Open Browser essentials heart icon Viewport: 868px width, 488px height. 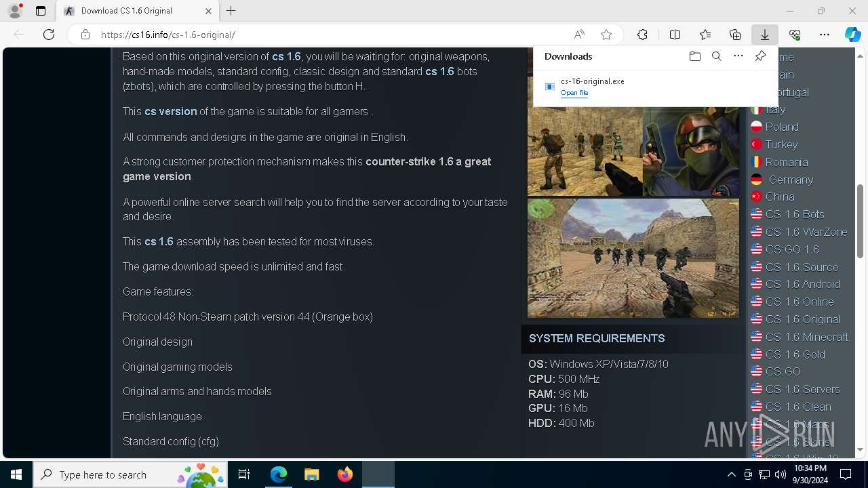click(x=795, y=35)
